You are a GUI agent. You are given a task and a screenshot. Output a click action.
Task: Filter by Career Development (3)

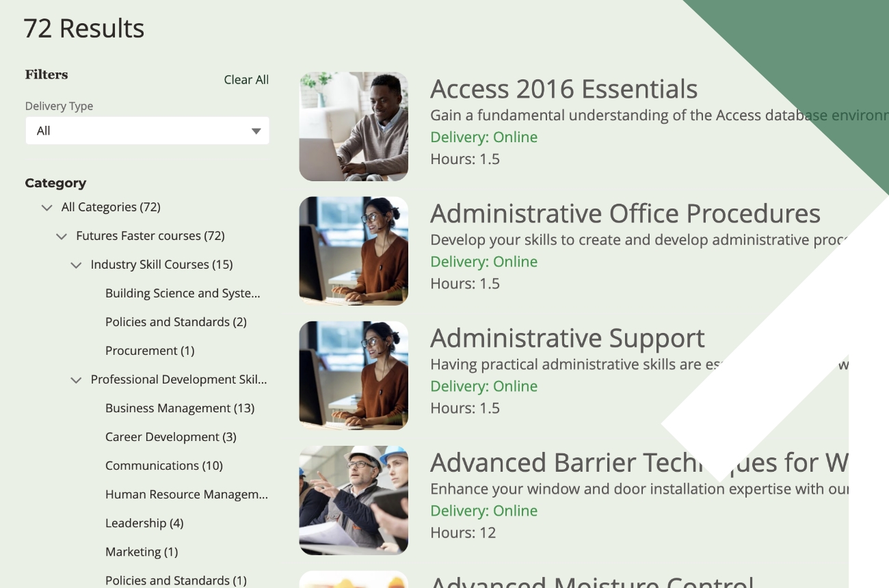pos(171,437)
